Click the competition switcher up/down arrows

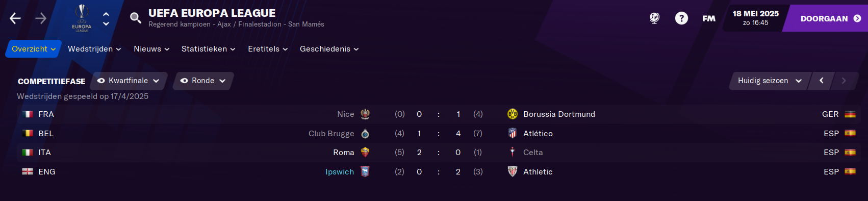point(106,19)
